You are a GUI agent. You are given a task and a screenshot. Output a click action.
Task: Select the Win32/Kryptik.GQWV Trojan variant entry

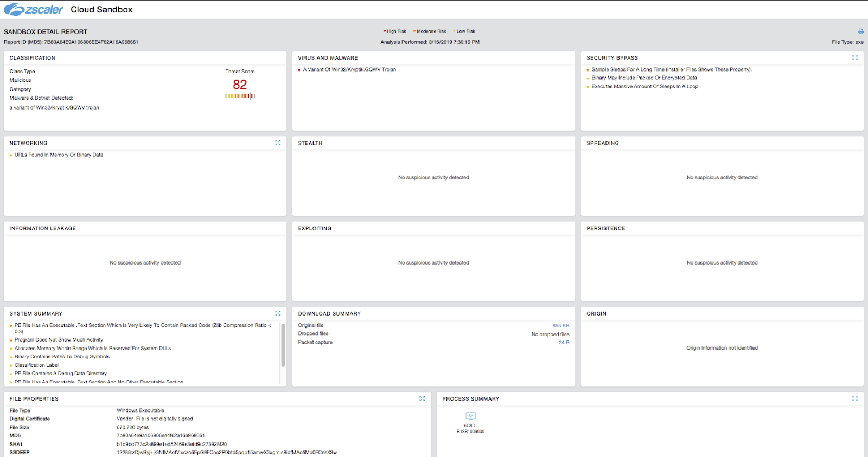349,70
